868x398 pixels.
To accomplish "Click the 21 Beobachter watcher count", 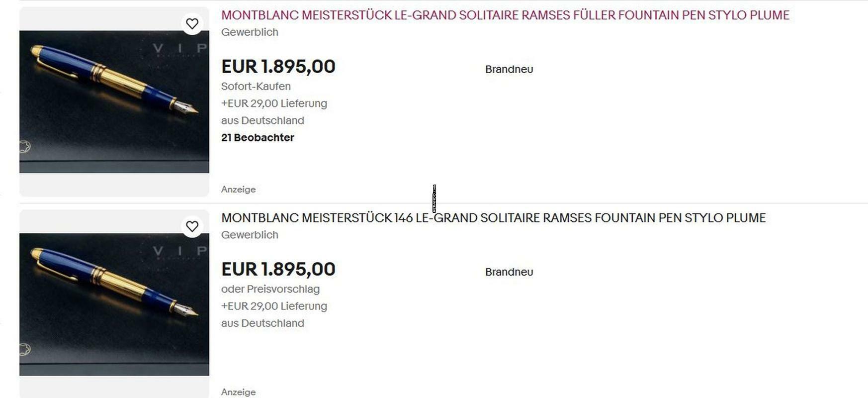I will click(x=258, y=138).
